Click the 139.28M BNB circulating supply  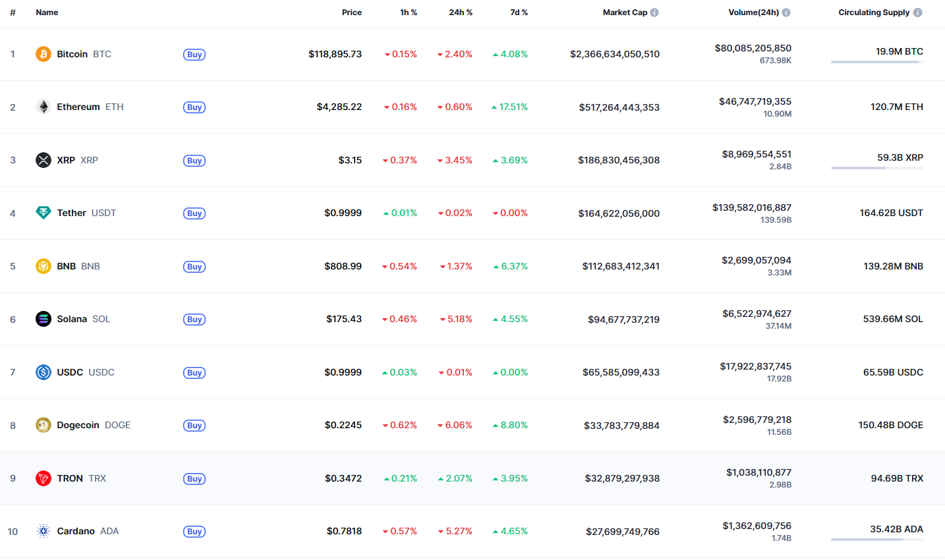click(894, 266)
